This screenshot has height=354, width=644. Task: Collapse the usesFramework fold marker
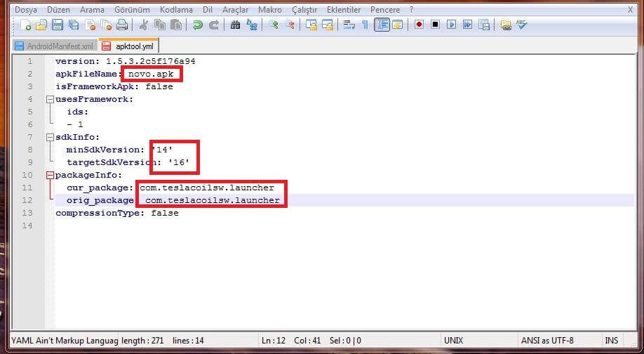50,100
